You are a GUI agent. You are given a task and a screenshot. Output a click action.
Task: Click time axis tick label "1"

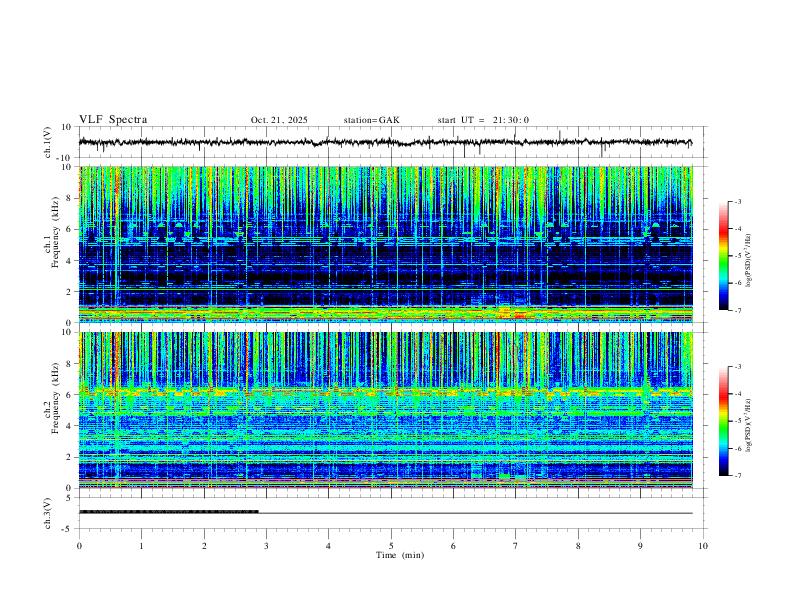(x=141, y=546)
